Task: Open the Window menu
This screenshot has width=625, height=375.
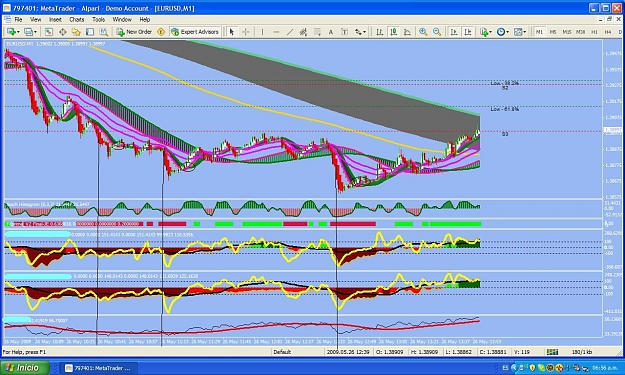Action: pos(122,20)
